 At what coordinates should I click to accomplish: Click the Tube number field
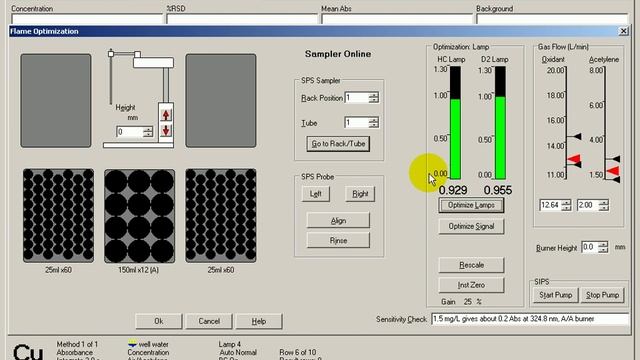[x=356, y=122]
